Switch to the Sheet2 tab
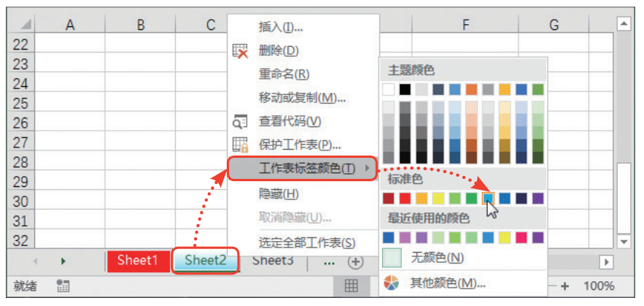The width and height of the screenshot is (644, 306). coord(206,260)
